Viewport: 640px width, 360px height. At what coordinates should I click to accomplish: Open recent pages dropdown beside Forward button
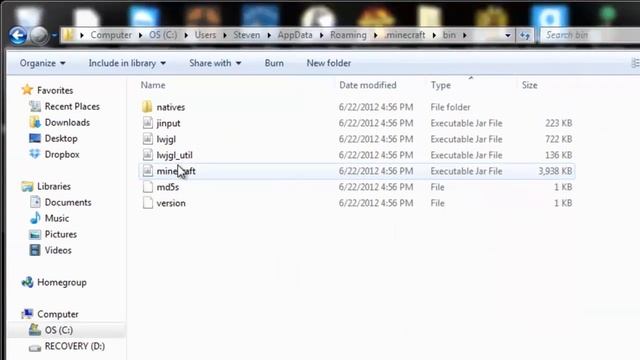pyautogui.click(x=54, y=36)
